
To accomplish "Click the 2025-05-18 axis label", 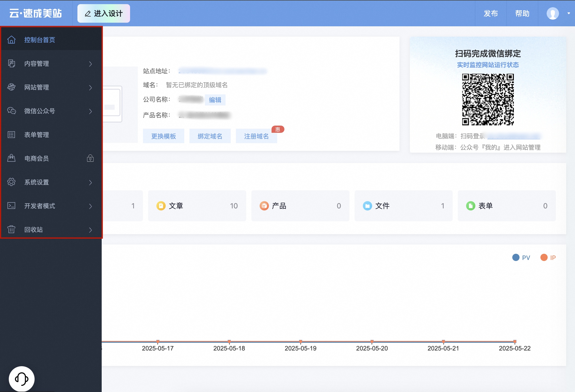I will [x=229, y=348].
